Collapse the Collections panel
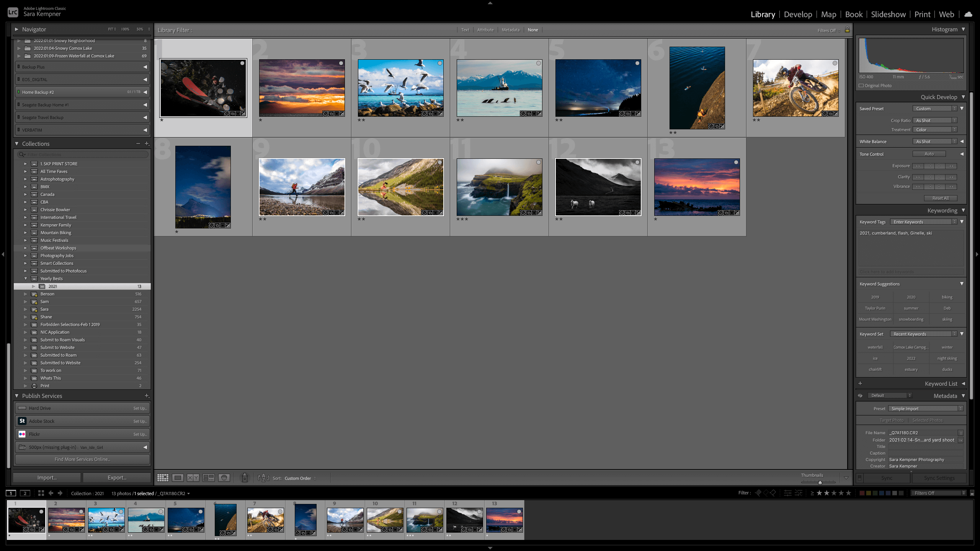The height and width of the screenshot is (551, 980). tap(17, 144)
